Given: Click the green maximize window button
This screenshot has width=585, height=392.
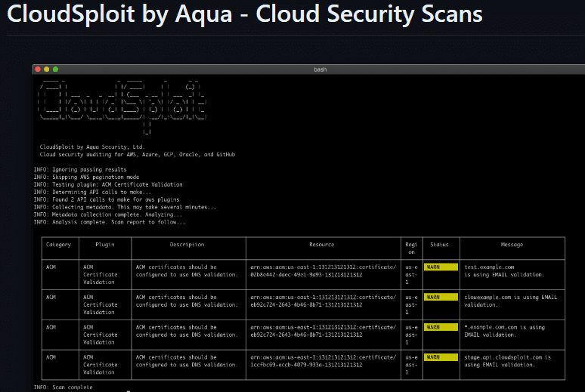Looking at the screenshot, I should click(x=55, y=69).
